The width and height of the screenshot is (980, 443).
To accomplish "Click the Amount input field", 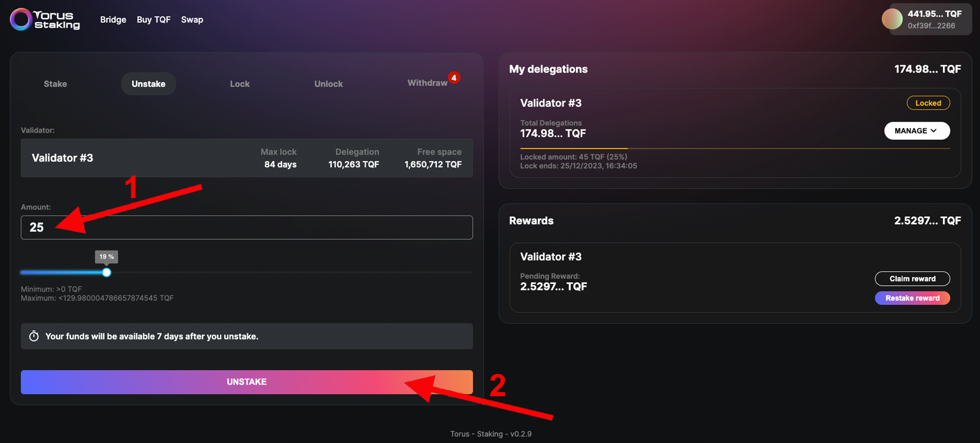I will [247, 227].
